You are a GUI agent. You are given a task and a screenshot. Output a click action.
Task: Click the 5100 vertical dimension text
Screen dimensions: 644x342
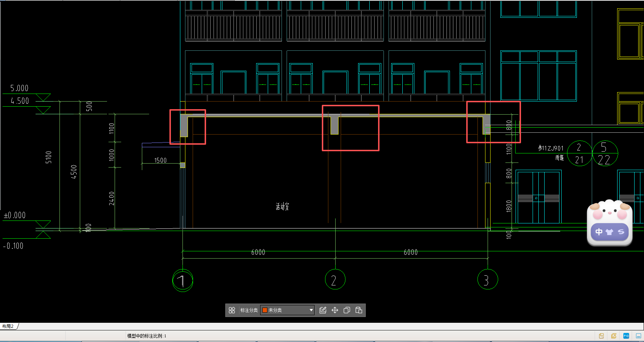click(x=49, y=157)
